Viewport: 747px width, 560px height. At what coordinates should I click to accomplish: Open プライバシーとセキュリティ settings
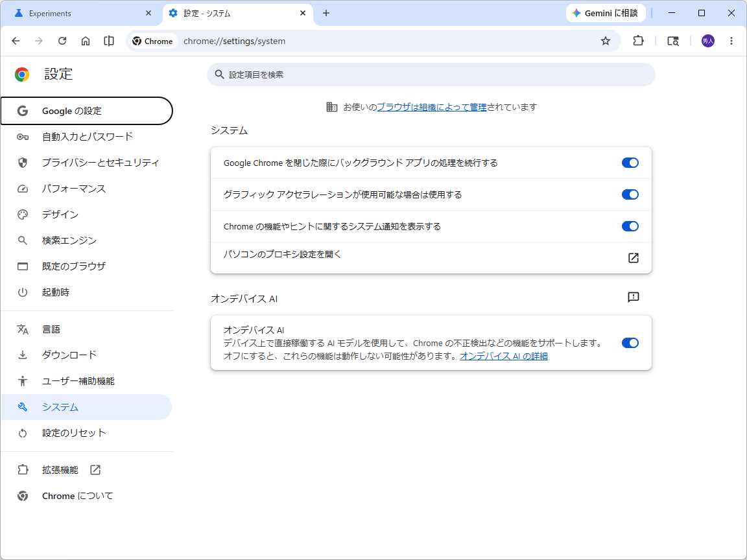point(86,163)
